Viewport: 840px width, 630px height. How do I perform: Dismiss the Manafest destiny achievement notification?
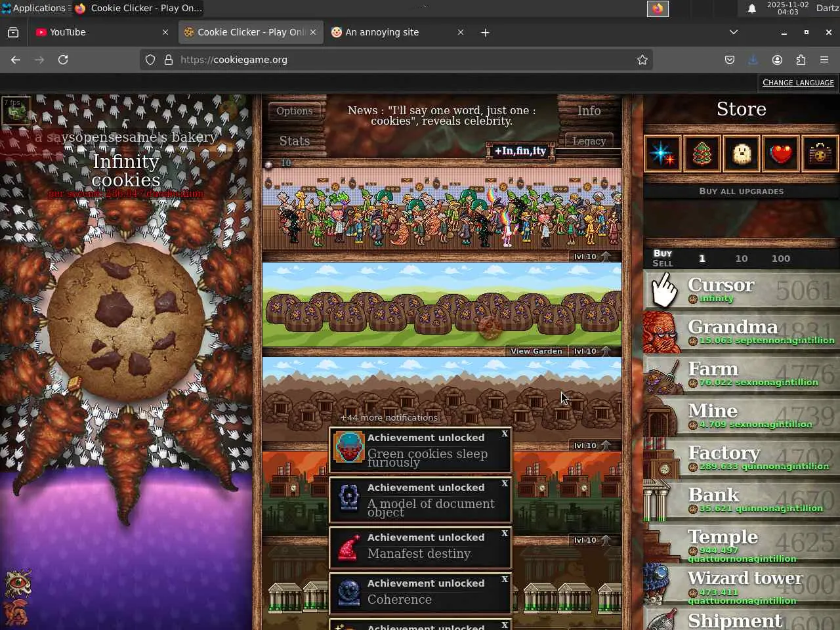pyautogui.click(x=505, y=534)
